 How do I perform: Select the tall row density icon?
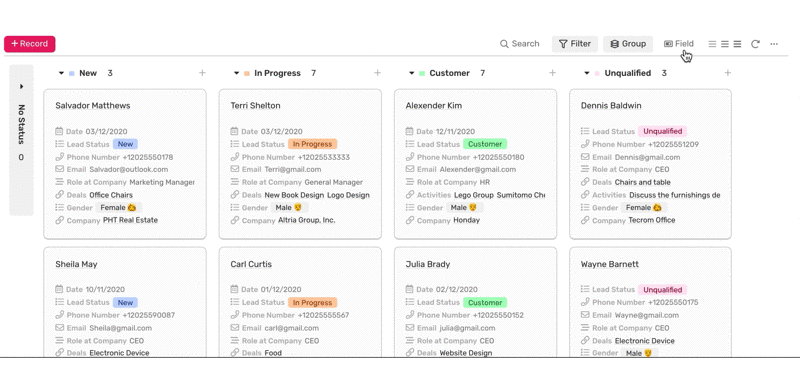coord(737,44)
